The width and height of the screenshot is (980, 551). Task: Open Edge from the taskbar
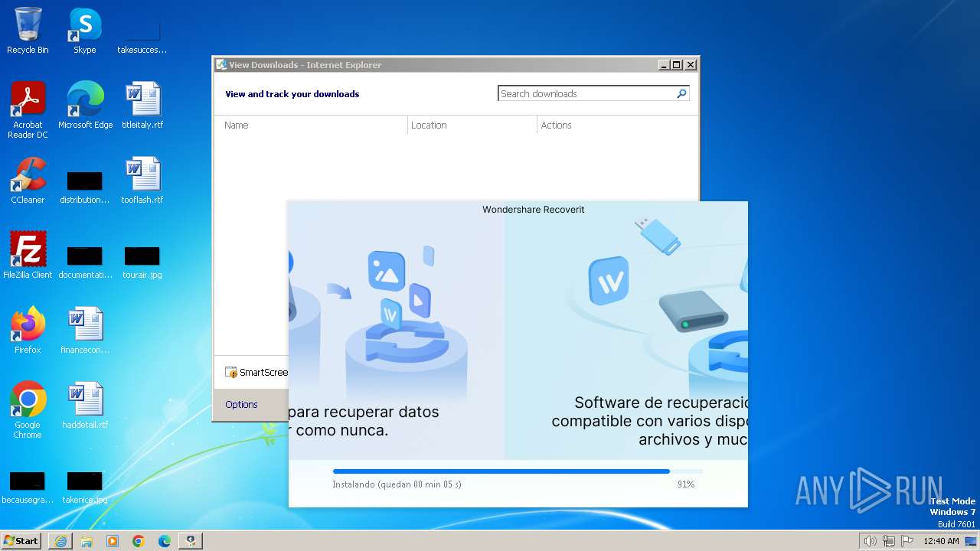point(165,541)
